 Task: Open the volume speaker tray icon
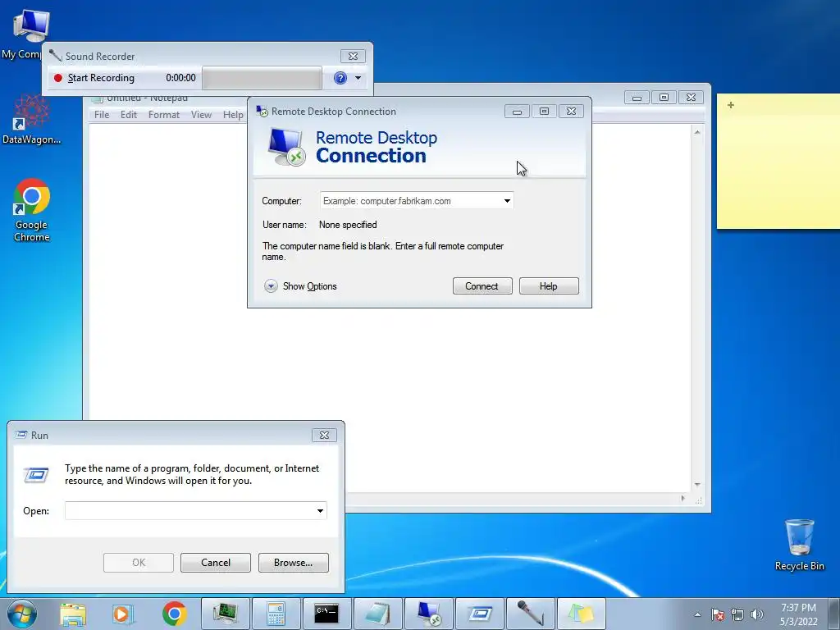click(x=756, y=614)
